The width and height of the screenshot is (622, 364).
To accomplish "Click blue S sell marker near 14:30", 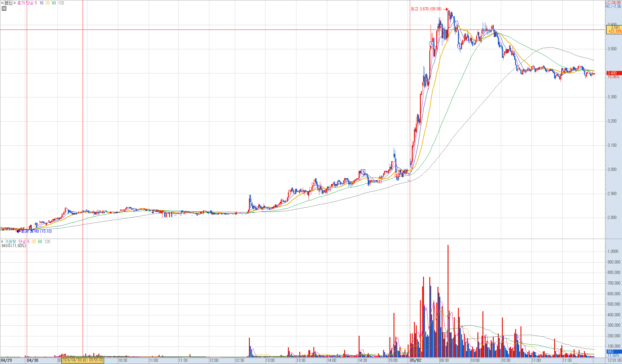I will pyautogui.click(x=363, y=171).
